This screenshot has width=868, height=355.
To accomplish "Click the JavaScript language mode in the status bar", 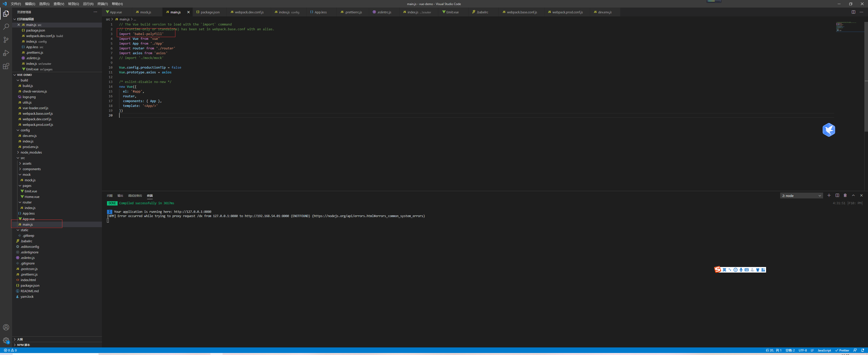I will (824, 350).
